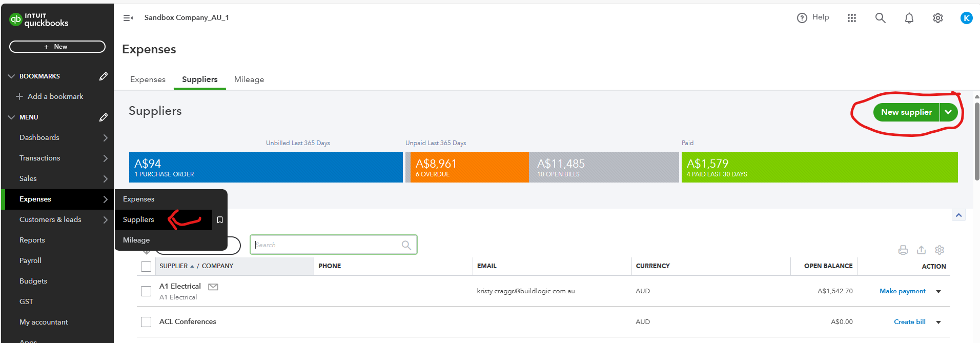Click Add a bookmark
The width and height of the screenshot is (980, 343).
(x=55, y=96)
